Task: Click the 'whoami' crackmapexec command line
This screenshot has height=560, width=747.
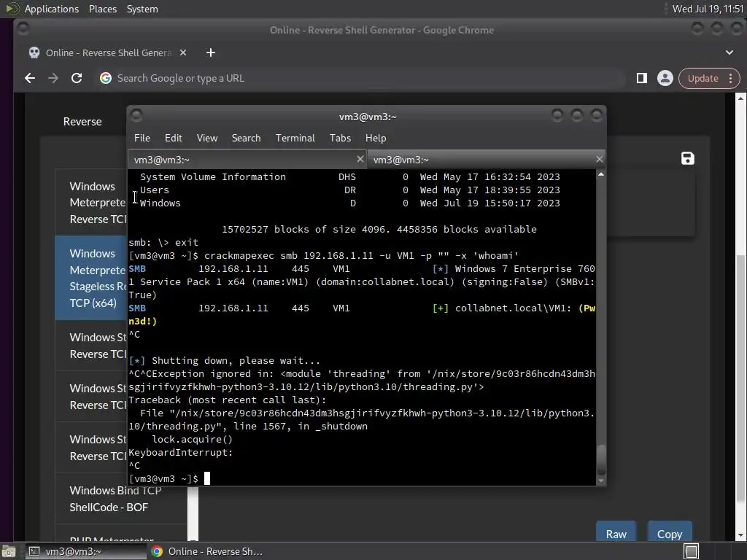Action: coord(323,256)
